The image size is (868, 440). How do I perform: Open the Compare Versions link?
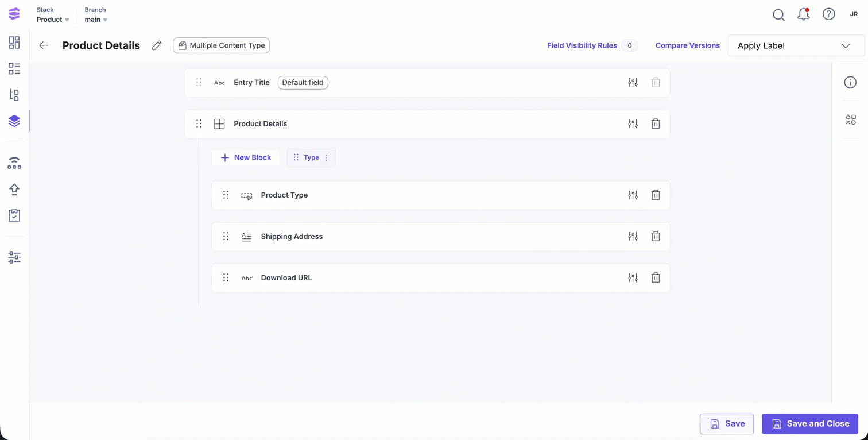[x=687, y=45]
